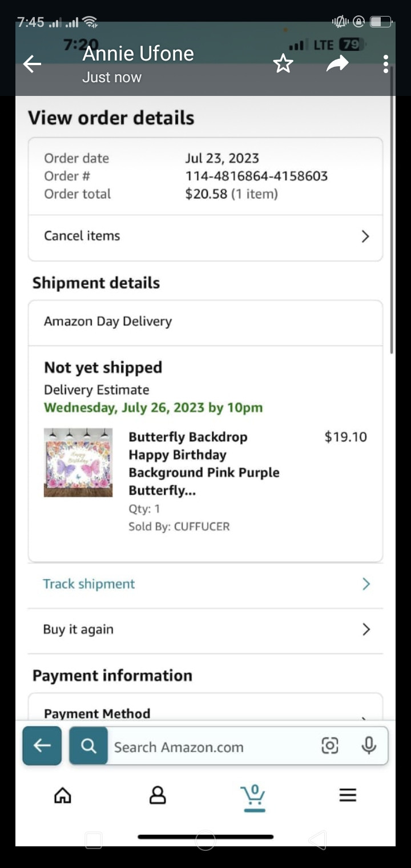This screenshot has height=868, width=411.
Task: Open the three-dot overflow menu
Action: pyautogui.click(x=386, y=64)
